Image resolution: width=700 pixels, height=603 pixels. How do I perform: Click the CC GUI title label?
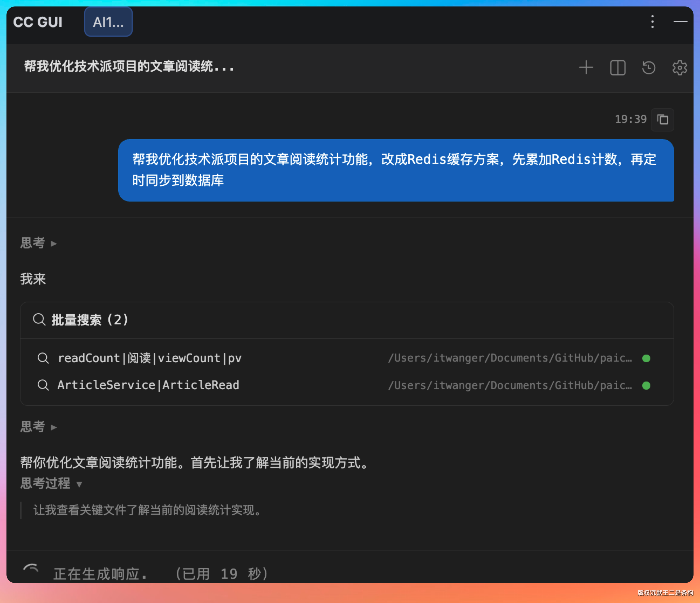[x=38, y=22]
